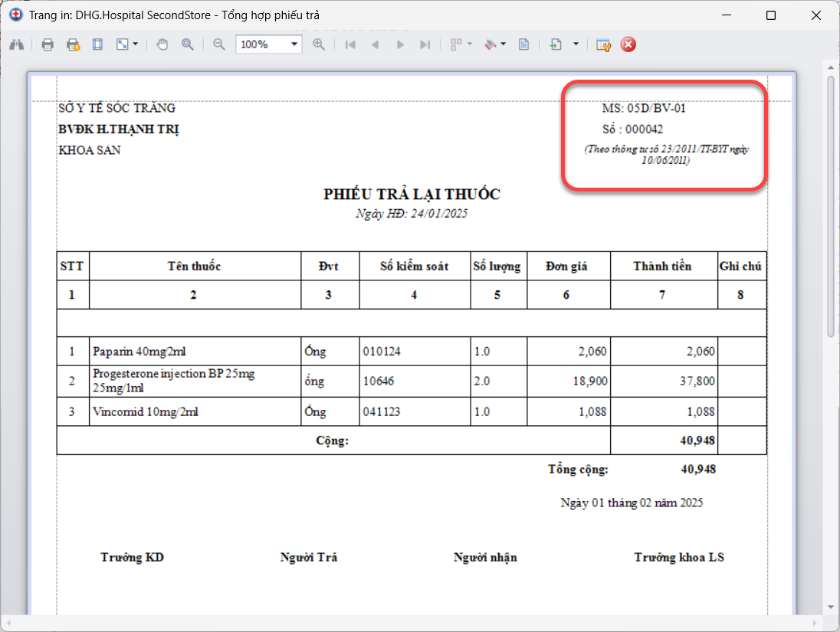Click the horizontal scrollbar left arrow
The width and height of the screenshot is (840, 632).
(x=9, y=623)
